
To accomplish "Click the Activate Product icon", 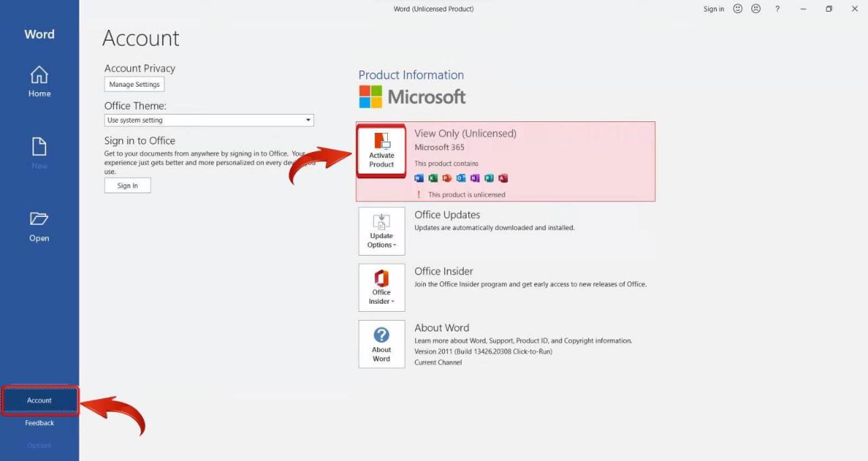I will click(381, 149).
